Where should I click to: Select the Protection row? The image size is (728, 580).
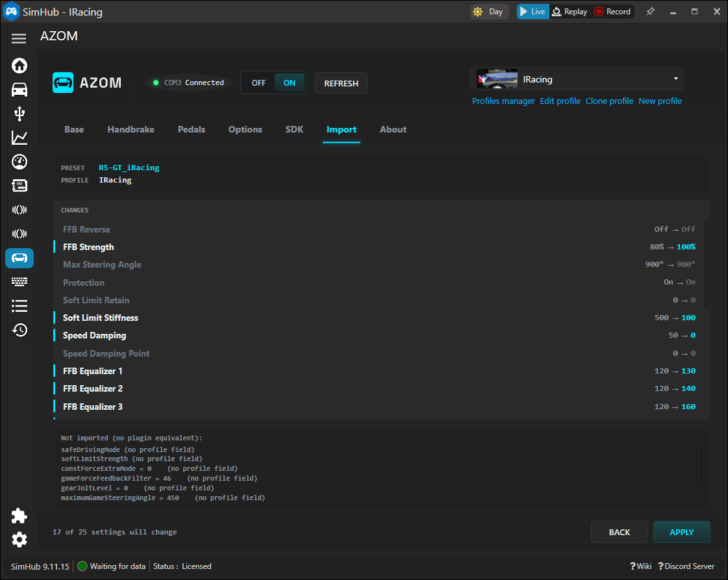[x=379, y=283]
